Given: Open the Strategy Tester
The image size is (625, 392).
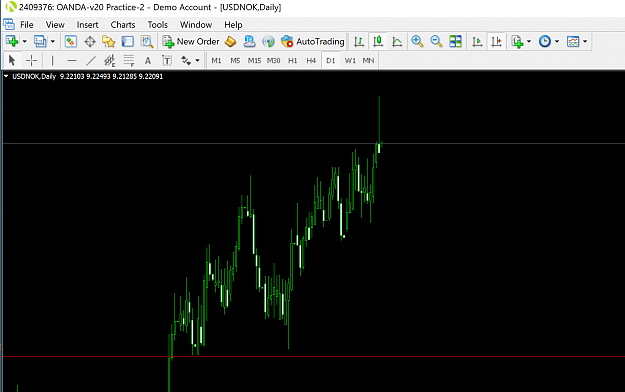Looking at the screenshot, I should [147, 41].
